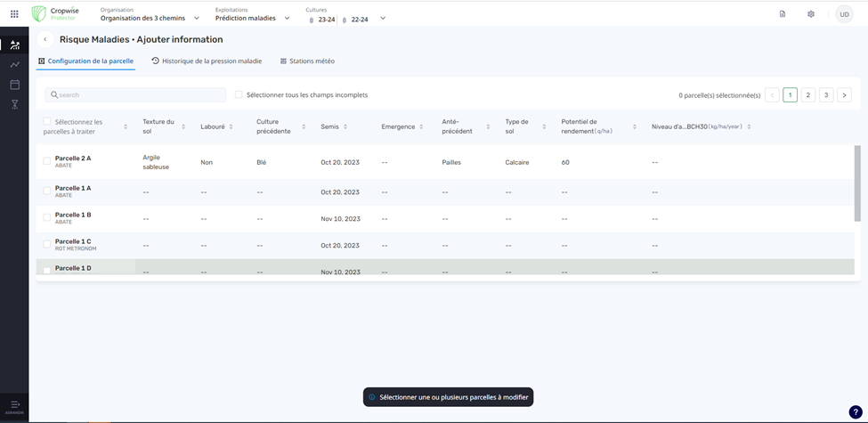
Task: Open the blue help question mark button
Action: click(856, 412)
